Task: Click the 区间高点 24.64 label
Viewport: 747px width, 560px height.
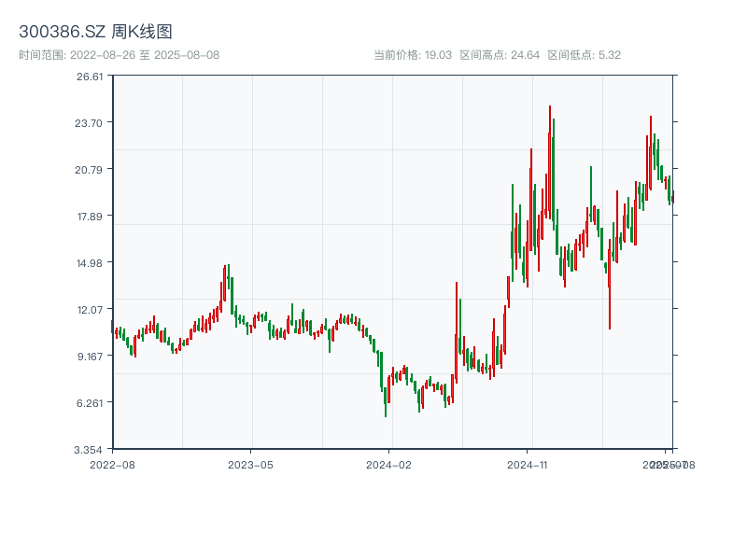Action: coord(500,55)
